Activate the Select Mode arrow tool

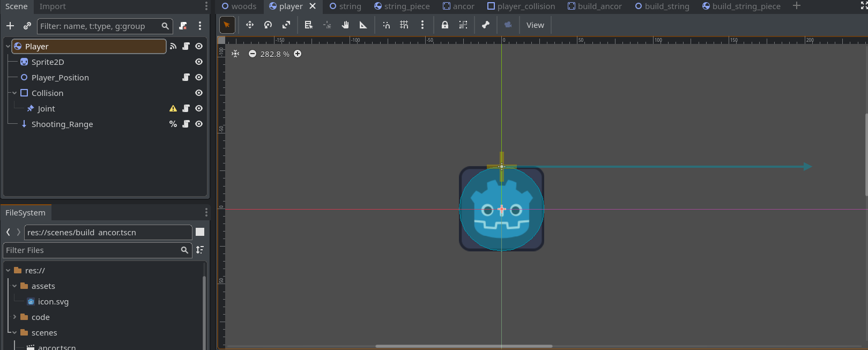[x=227, y=25]
